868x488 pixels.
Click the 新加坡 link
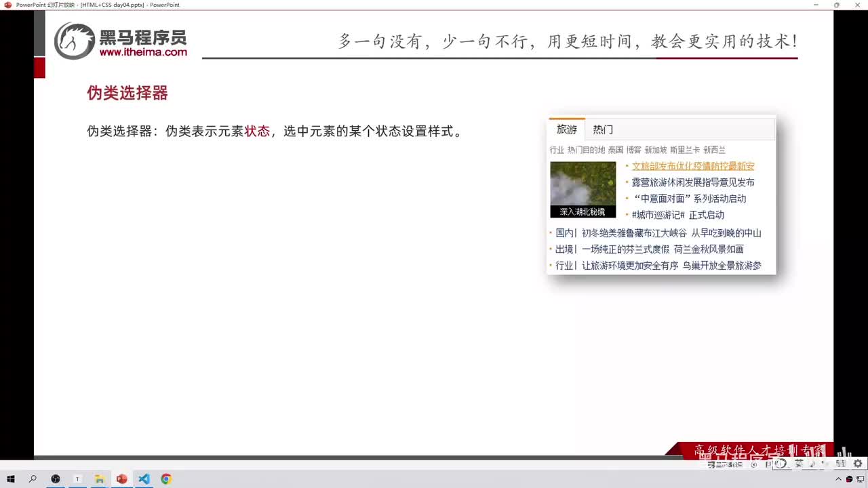coord(656,150)
